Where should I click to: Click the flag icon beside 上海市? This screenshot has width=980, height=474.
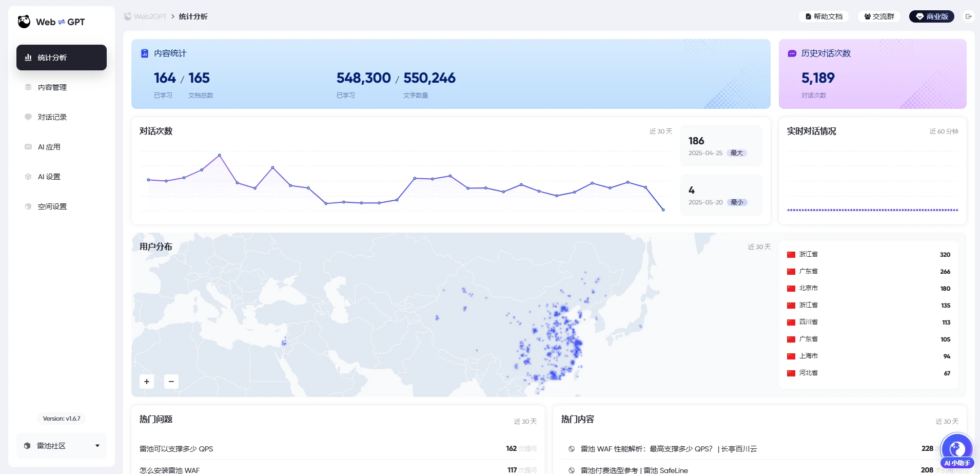point(791,356)
